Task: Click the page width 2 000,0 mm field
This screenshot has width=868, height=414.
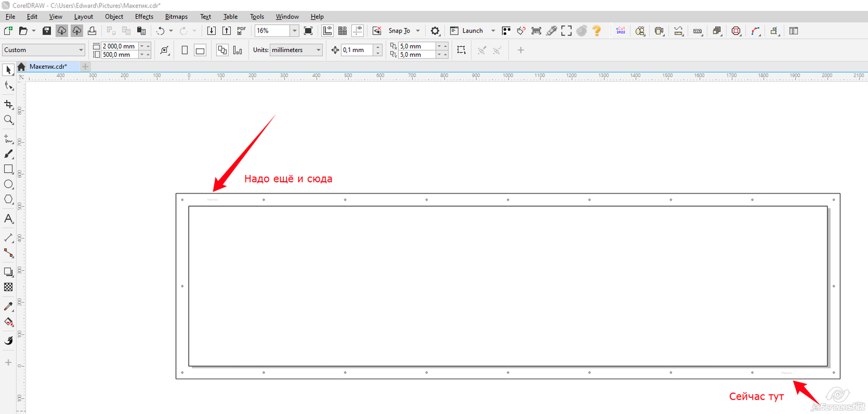Action: coord(120,46)
